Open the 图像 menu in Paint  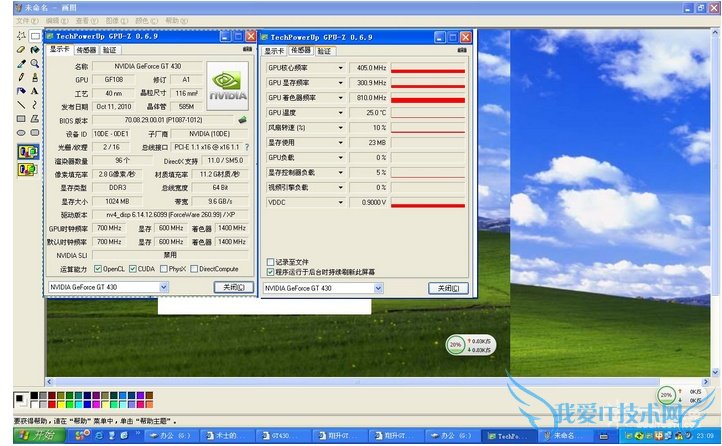coord(117,21)
